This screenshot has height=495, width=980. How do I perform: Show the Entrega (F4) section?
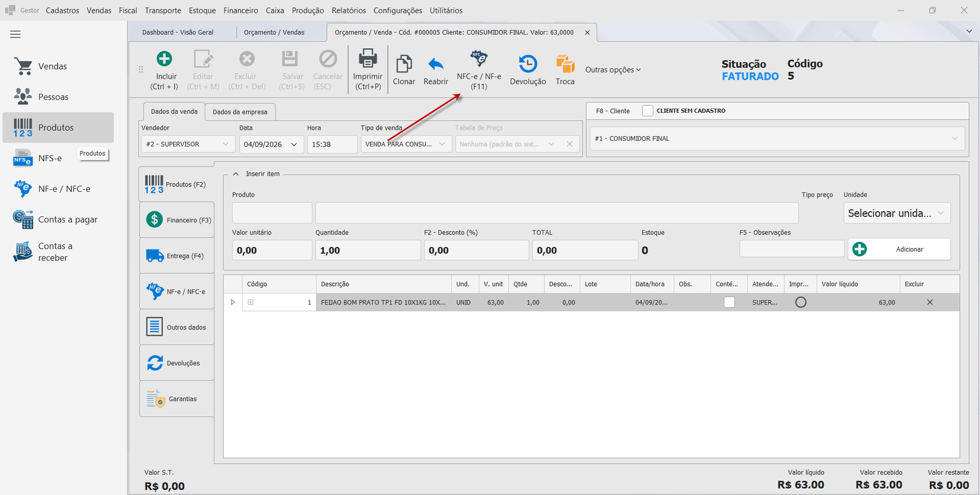177,256
